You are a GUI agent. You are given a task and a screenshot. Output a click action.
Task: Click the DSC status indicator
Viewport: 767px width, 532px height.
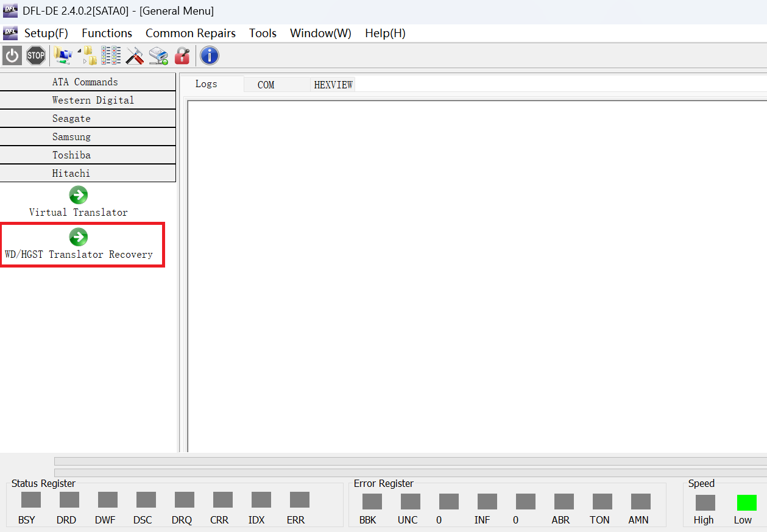click(x=146, y=500)
